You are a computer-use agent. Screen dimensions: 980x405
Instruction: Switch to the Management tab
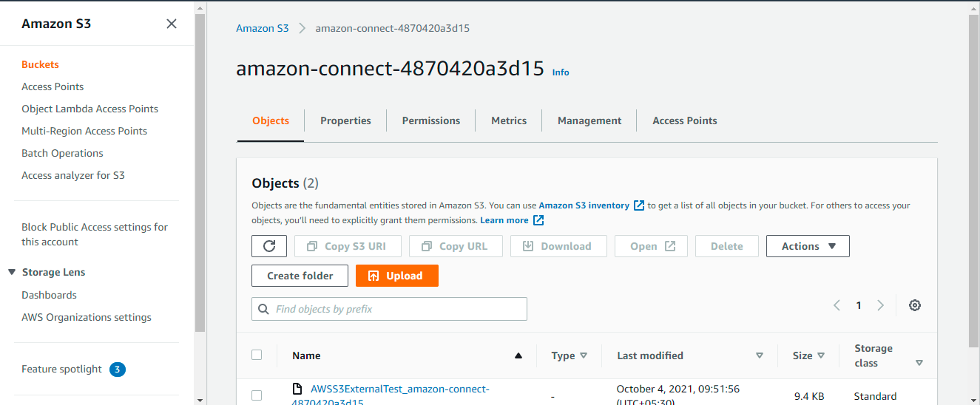(589, 120)
